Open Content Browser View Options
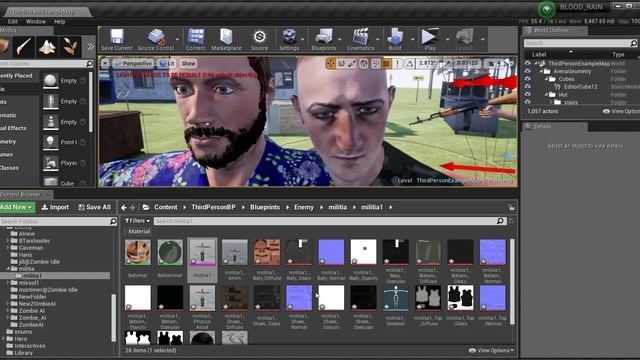640x360 pixels. coord(491,350)
